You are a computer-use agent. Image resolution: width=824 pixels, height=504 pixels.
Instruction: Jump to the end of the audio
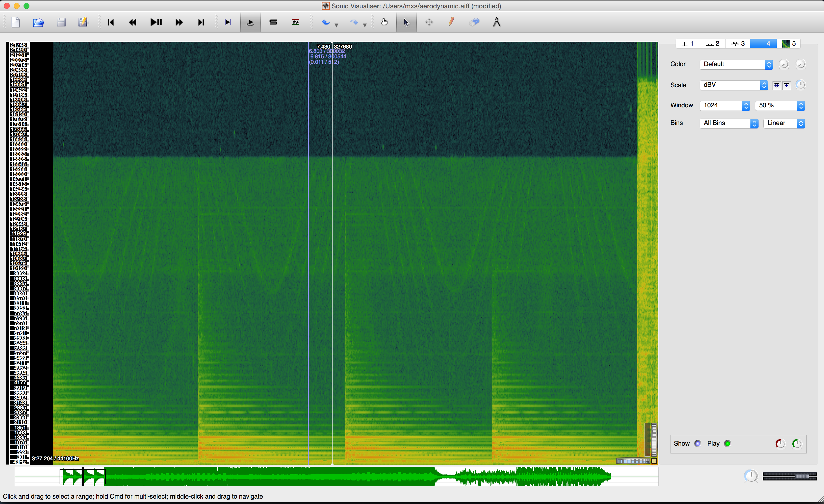click(x=201, y=22)
